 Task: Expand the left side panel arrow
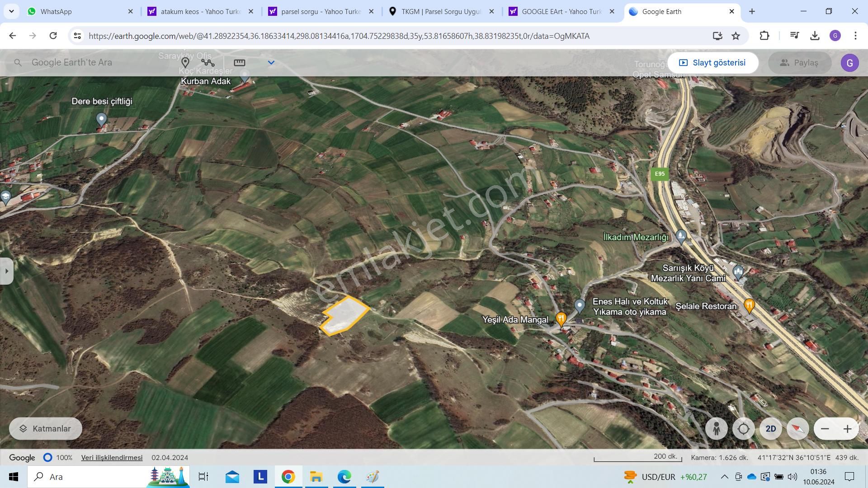[x=6, y=271]
